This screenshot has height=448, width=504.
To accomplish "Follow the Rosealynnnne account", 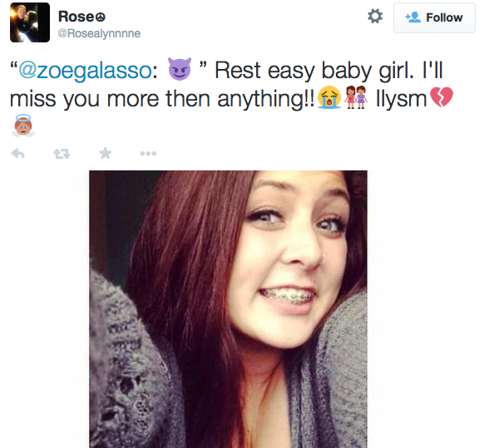I will click(434, 17).
